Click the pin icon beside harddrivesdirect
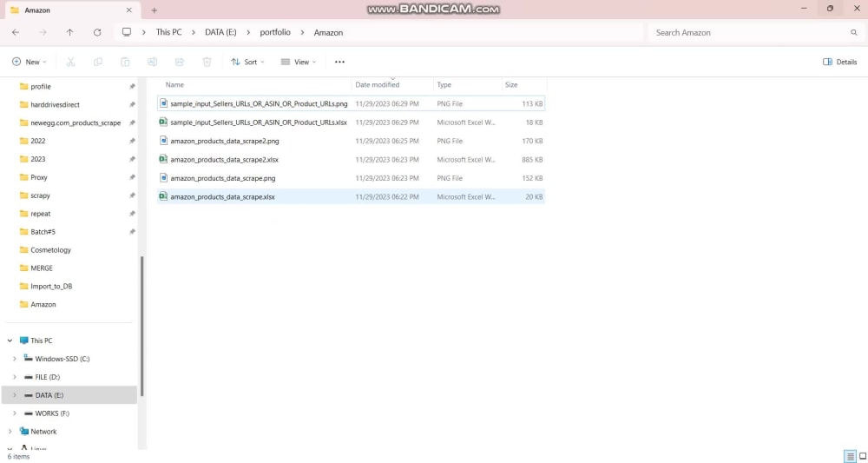Image resolution: width=868 pixels, height=463 pixels. tap(132, 104)
